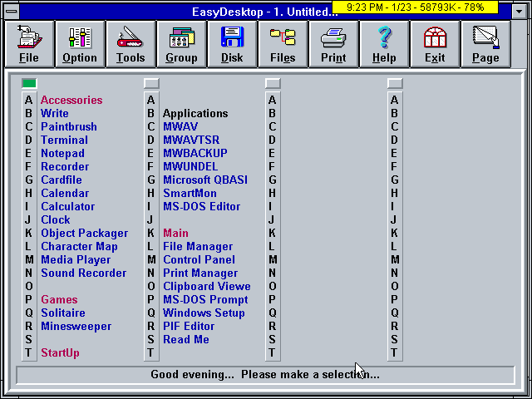Select the StartUp group heading
Image resolution: width=532 pixels, height=399 pixels.
61,352
